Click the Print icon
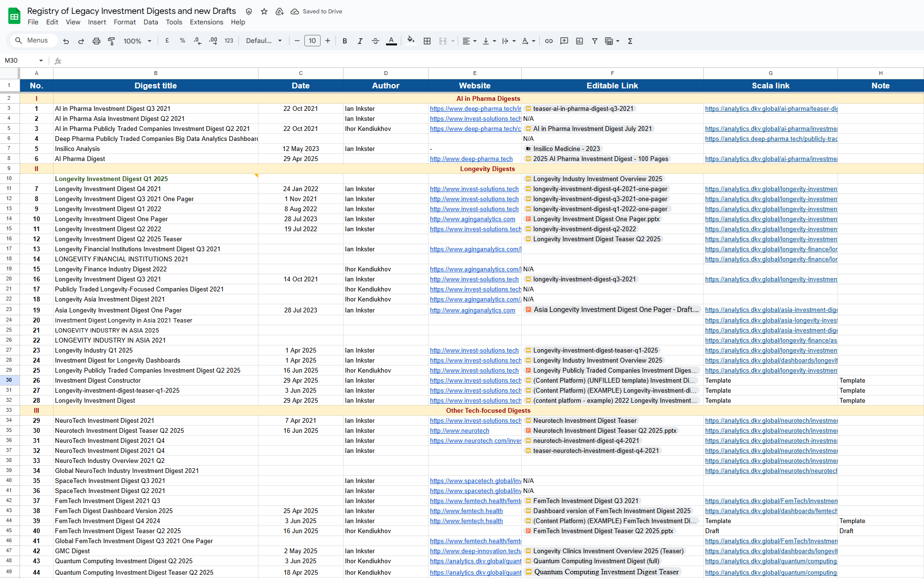This screenshot has width=924, height=579. pos(97,41)
